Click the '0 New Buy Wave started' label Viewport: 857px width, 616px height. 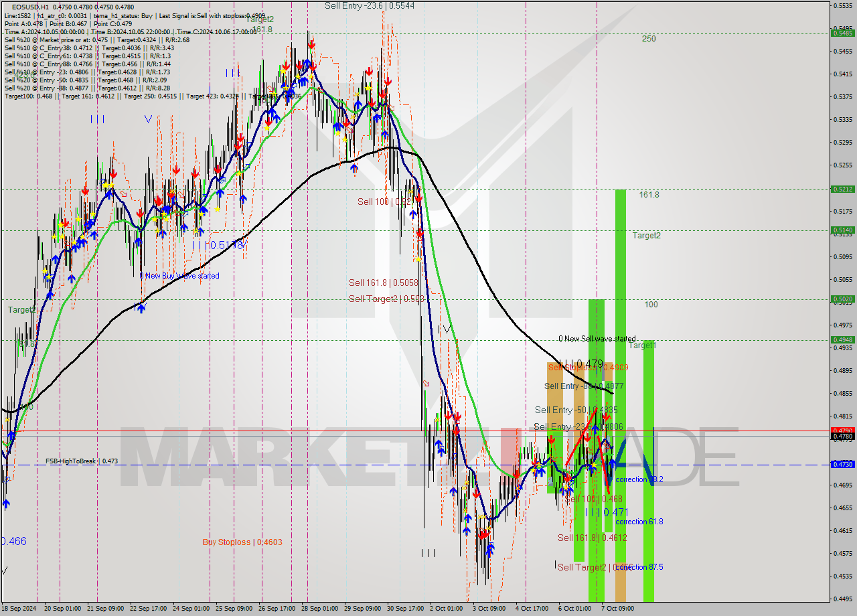pyautogui.click(x=179, y=276)
